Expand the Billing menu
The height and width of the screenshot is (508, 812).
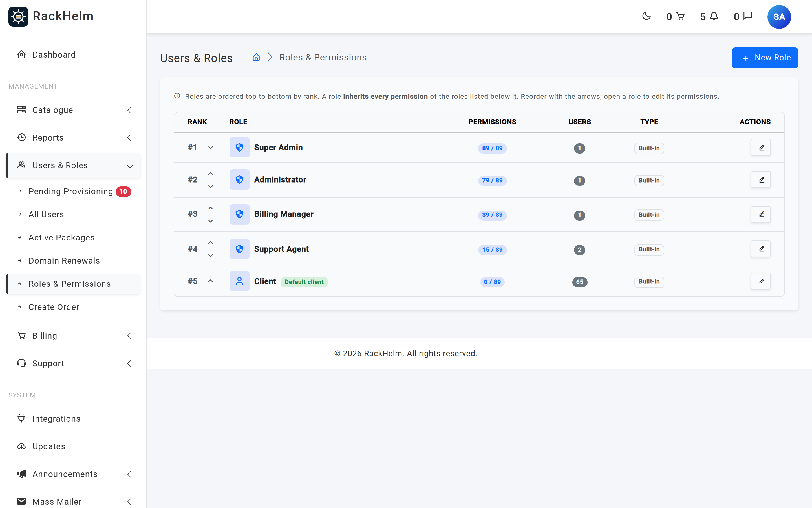pos(73,336)
